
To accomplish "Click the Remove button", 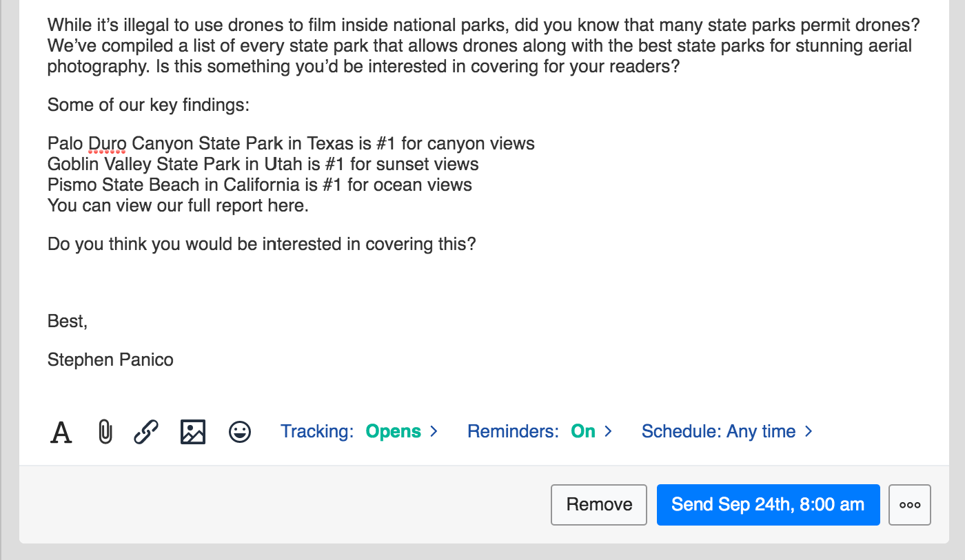I will click(599, 505).
